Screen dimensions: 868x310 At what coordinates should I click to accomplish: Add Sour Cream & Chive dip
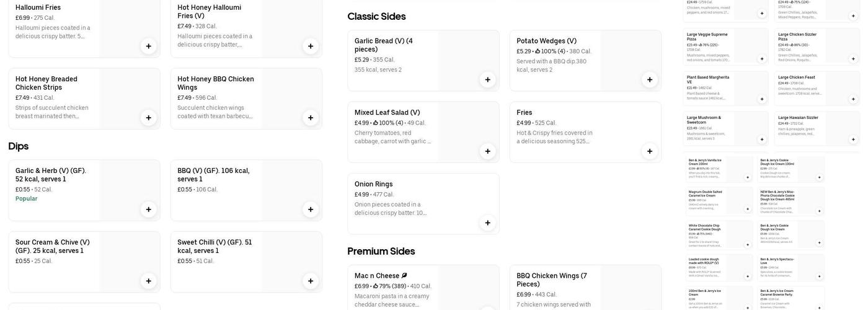pos(148,281)
